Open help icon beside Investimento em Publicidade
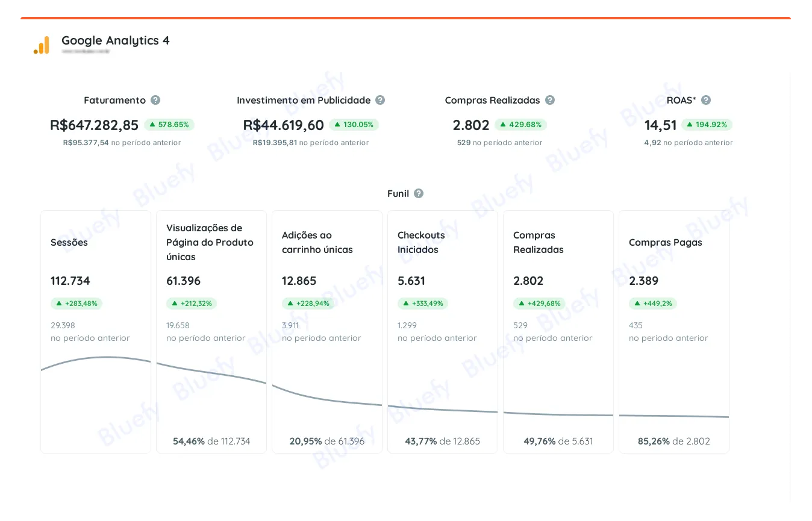This screenshot has height=521, width=812. point(380,100)
